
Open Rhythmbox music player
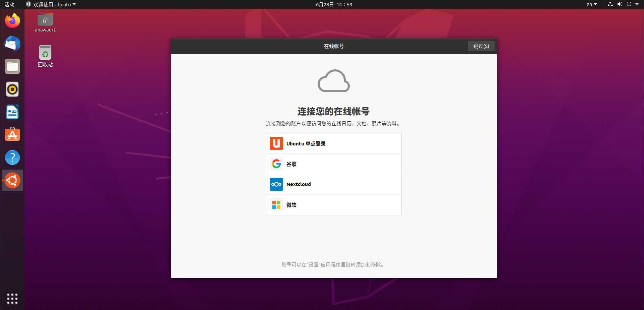pyautogui.click(x=12, y=89)
